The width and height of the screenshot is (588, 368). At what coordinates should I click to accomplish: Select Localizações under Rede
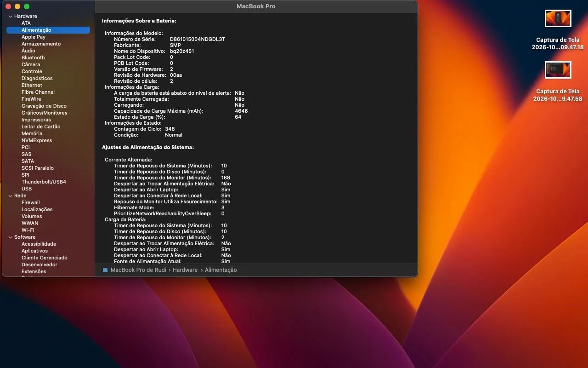pos(37,209)
